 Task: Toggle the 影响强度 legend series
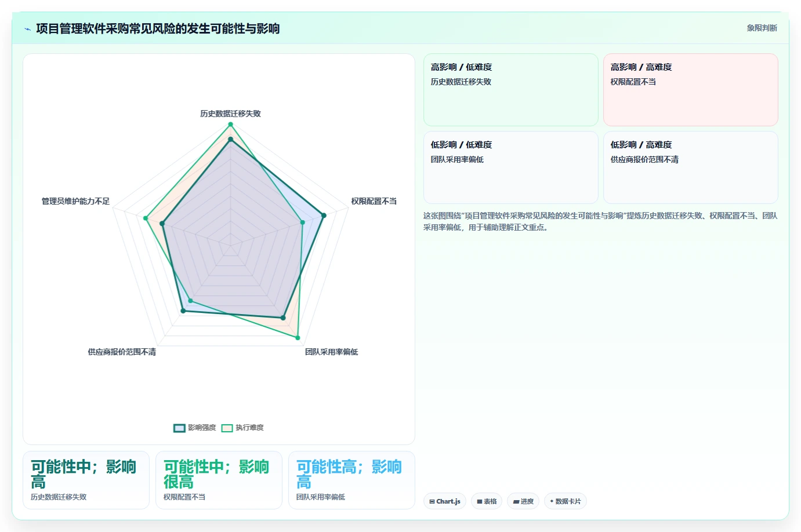pyautogui.click(x=195, y=428)
